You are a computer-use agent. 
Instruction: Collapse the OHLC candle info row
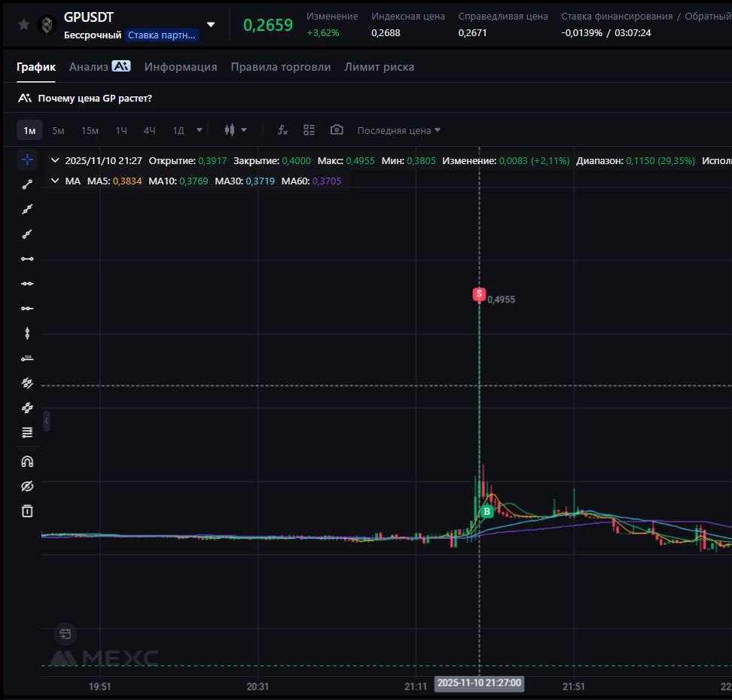55,160
